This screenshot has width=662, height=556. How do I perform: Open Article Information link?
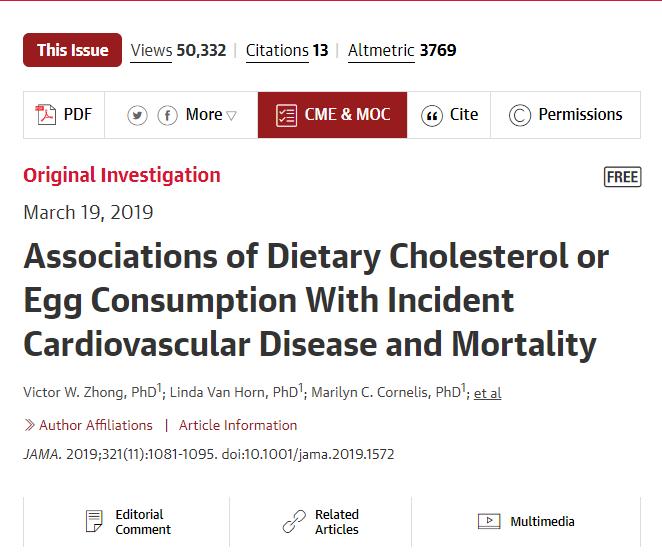point(238,425)
